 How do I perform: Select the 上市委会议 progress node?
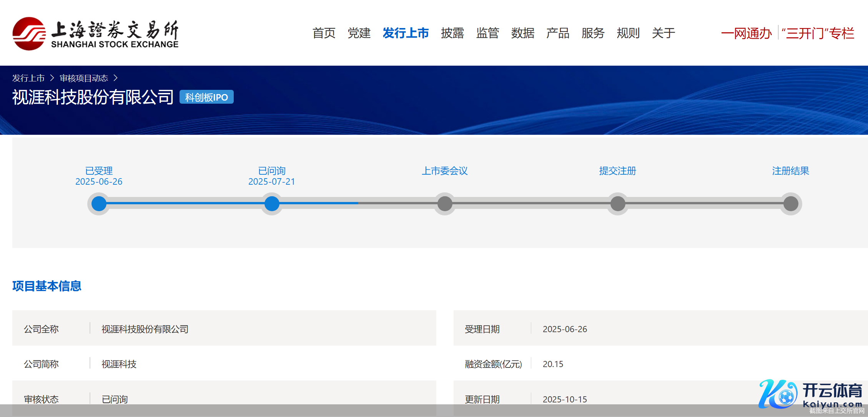pos(445,204)
